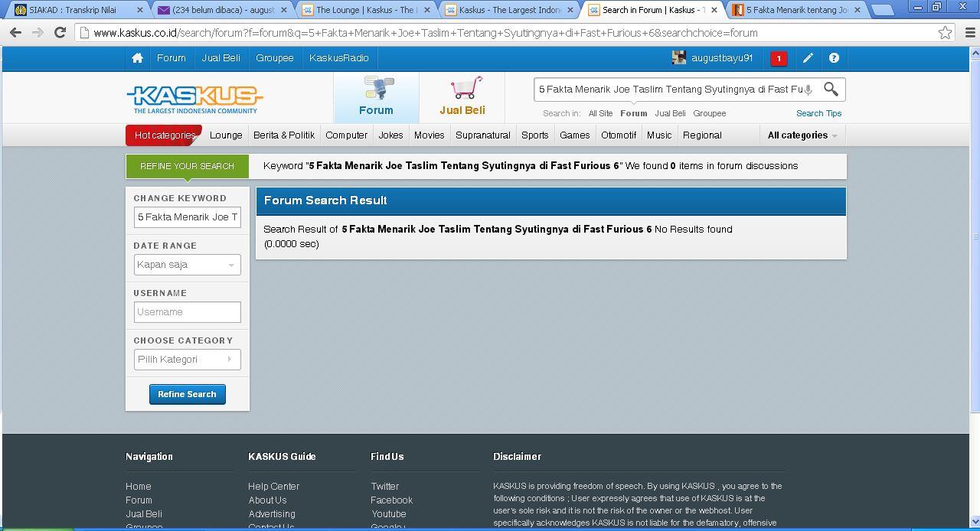Open the Berita & Politik category
Image resolution: width=980 pixels, height=531 pixels.
click(284, 135)
